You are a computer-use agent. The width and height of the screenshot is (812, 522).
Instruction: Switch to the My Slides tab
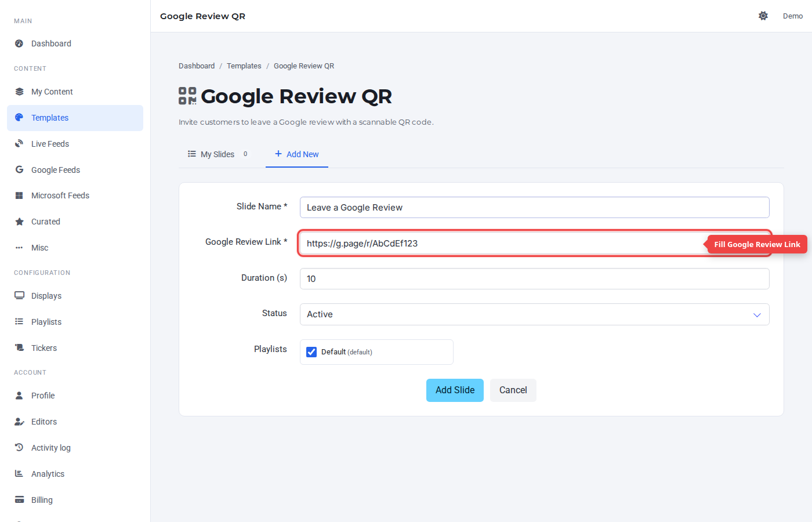pos(218,154)
